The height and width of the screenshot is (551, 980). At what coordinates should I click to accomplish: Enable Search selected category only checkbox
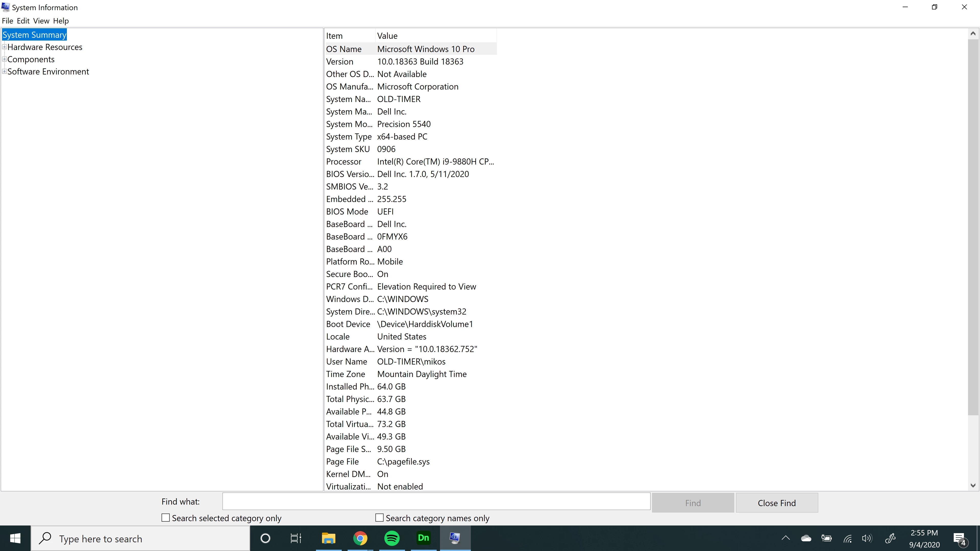165,518
